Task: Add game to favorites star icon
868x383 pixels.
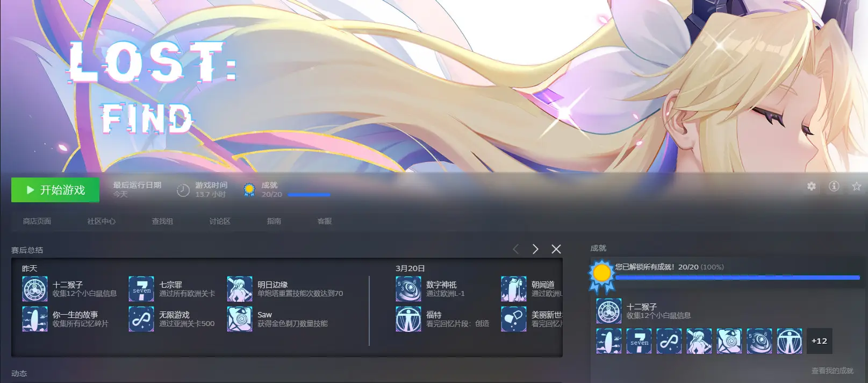Action: [857, 186]
